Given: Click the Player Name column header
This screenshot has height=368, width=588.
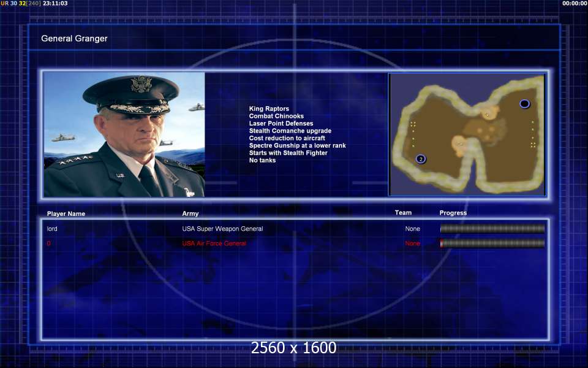Looking at the screenshot, I should [x=66, y=213].
